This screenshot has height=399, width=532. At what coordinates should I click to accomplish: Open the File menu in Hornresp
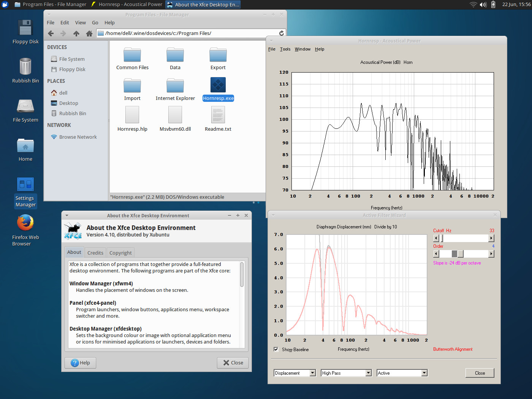272,49
